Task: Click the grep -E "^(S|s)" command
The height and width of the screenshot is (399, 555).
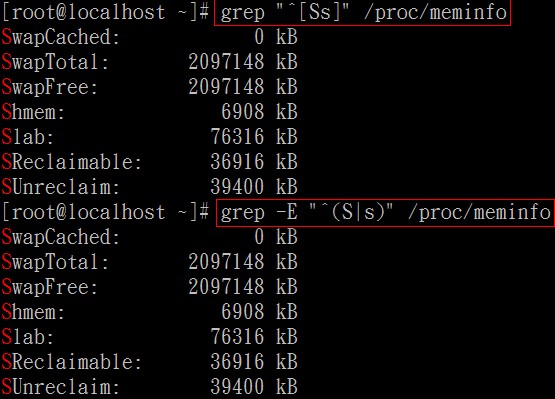Action: (x=385, y=212)
